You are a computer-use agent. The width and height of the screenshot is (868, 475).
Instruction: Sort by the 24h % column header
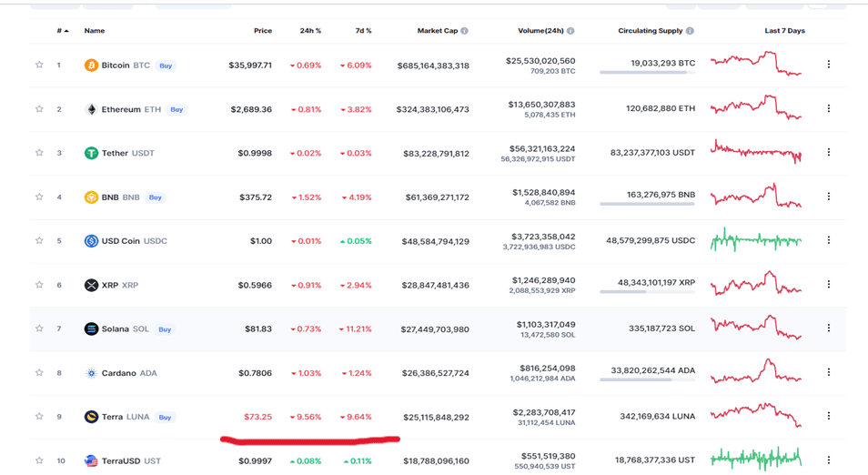310,31
